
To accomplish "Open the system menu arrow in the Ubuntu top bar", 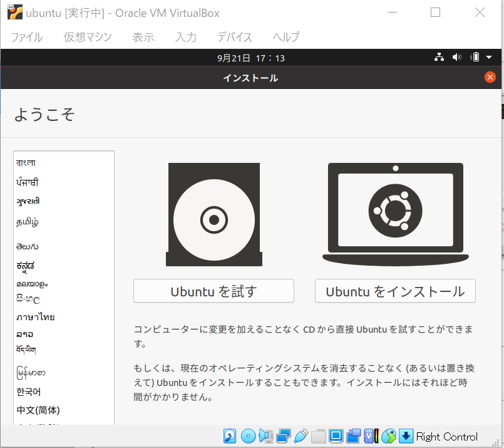I will 489,58.
